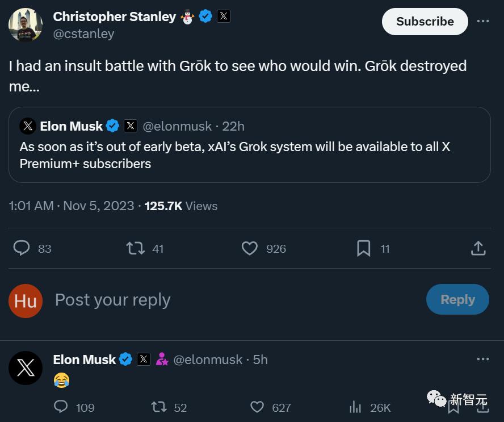
Task: Click the comment icon on Elon's reply
Action: tap(61, 407)
